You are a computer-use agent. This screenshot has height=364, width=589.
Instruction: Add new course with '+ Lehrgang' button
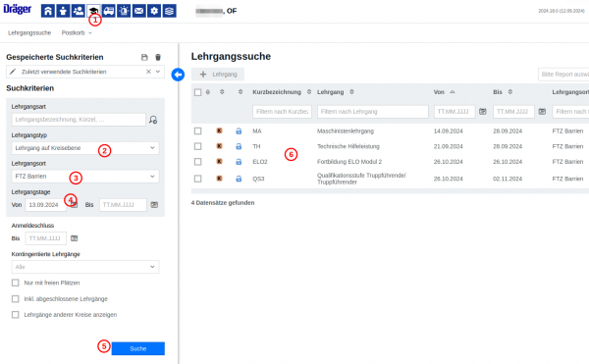pos(218,75)
